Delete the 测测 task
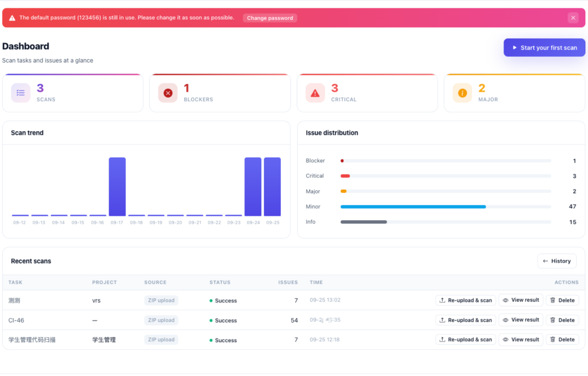Screen dimensions: 588x376 562,300
